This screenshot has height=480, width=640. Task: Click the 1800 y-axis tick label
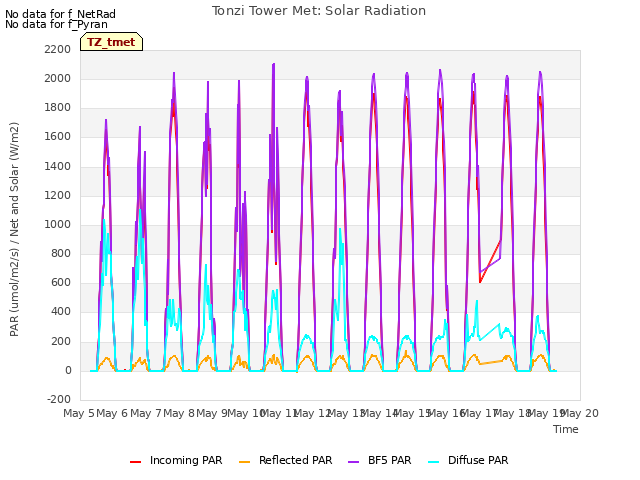[x=58, y=108]
